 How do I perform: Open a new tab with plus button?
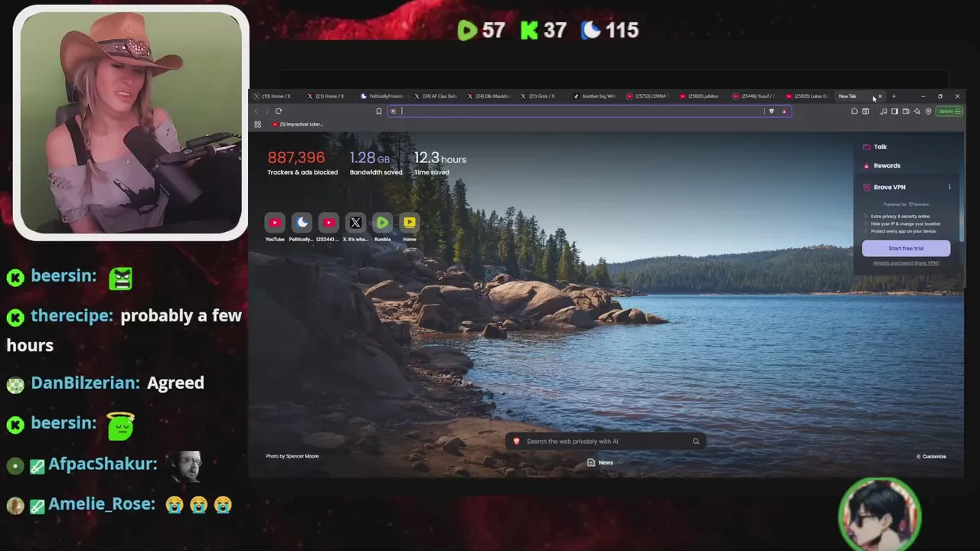pyautogui.click(x=893, y=96)
